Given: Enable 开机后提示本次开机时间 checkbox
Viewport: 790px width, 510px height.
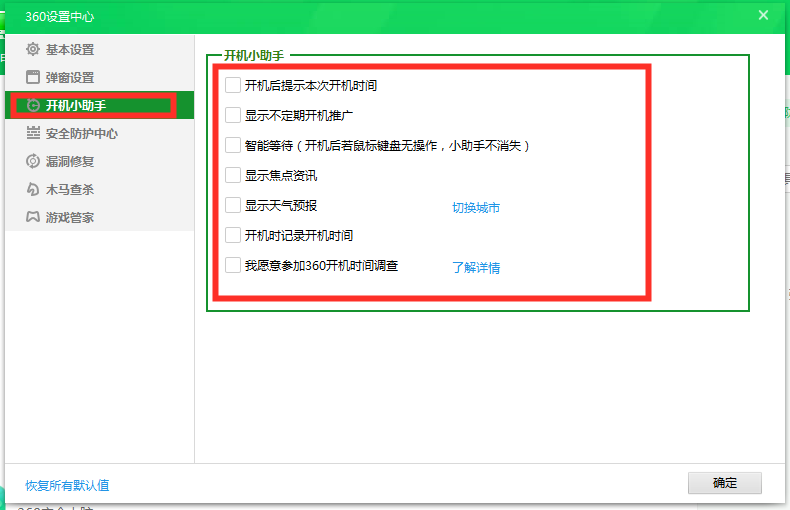Looking at the screenshot, I should (233, 85).
